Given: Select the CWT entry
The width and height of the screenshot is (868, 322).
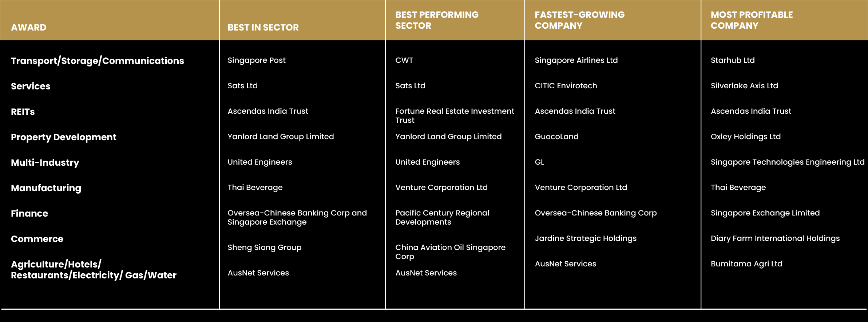Looking at the screenshot, I should coord(404,60).
